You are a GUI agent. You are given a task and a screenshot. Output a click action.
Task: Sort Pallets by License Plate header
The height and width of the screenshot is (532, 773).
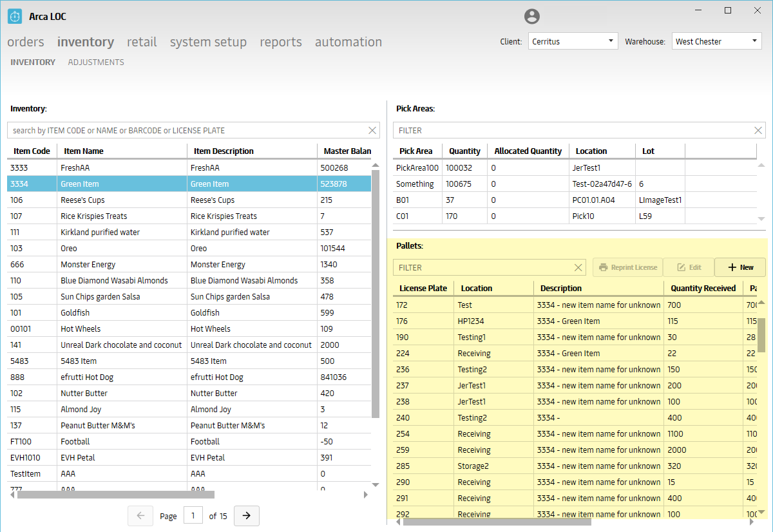click(423, 288)
